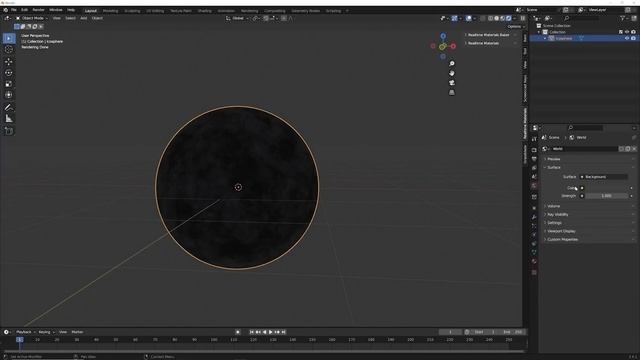Open the Playback popover in timeline

pos(25,332)
